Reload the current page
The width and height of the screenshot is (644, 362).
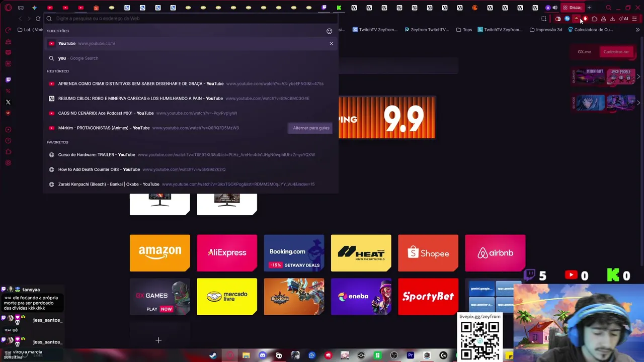[x=38, y=19]
